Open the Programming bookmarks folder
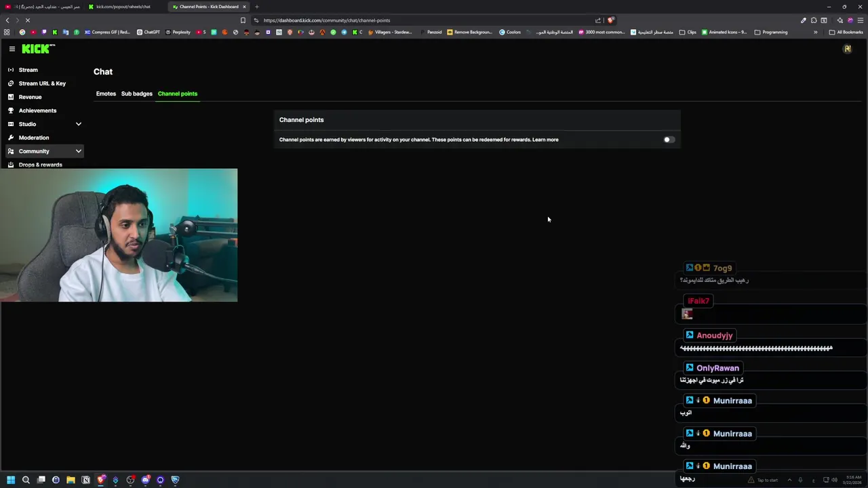 (x=771, y=32)
